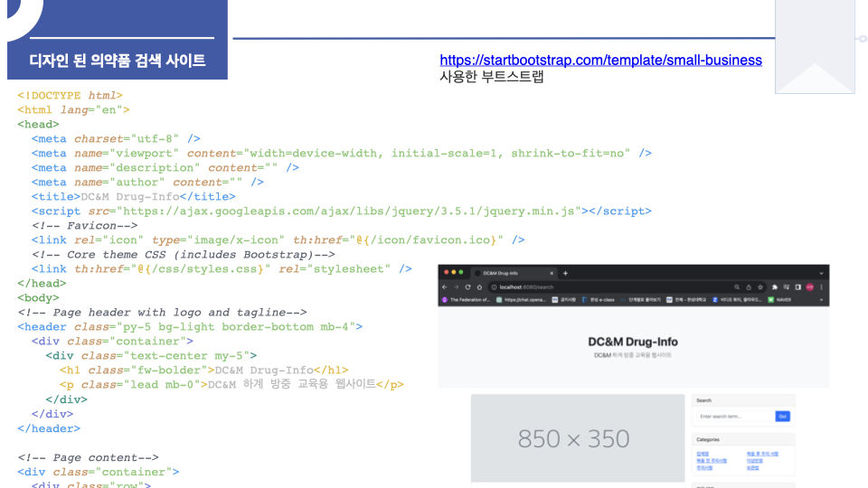Viewport: 868px width, 488px height.
Task: Click the Categories card header
Action: click(x=743, y=439)
